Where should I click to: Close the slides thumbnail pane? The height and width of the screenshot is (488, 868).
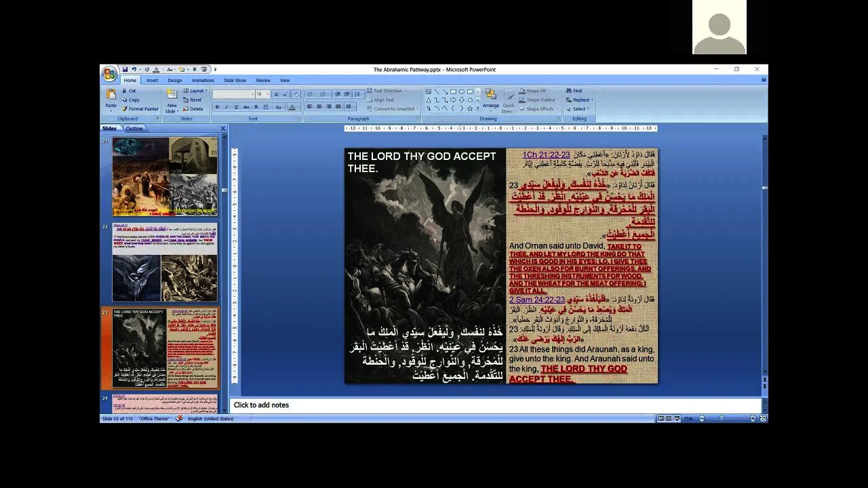point(222,128)
